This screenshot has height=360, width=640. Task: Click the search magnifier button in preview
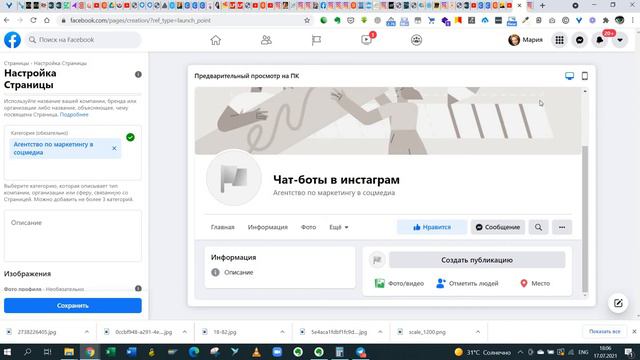pyautogui.click(x=538, y=227)
